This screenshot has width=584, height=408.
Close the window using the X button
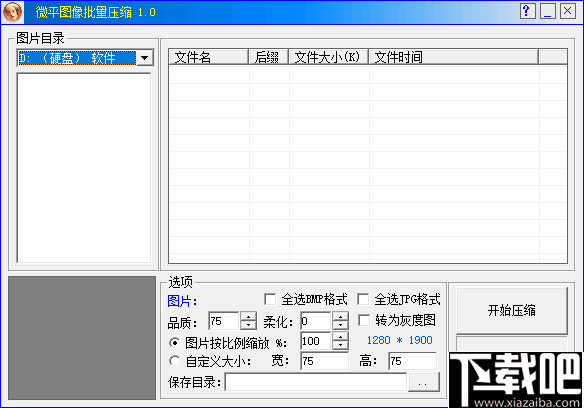pyautogui.click(x=568, y=11)
